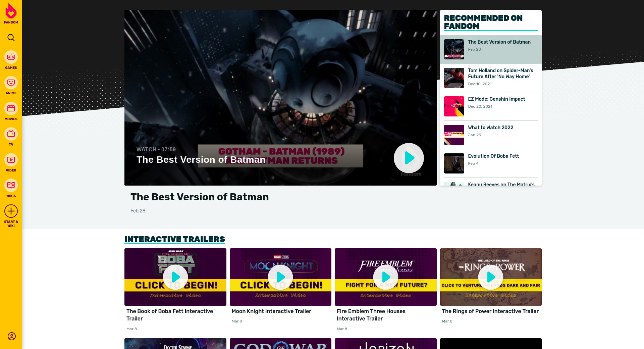Open 'Fire Emblem Three Houses Interactive Trailer' title
Image resolution: width=644 pixels, height=349 pixels.
tap(371, 315)
